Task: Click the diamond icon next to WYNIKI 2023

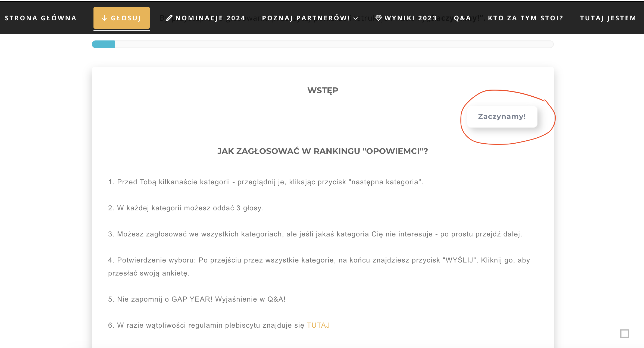Action: (379, 18)
